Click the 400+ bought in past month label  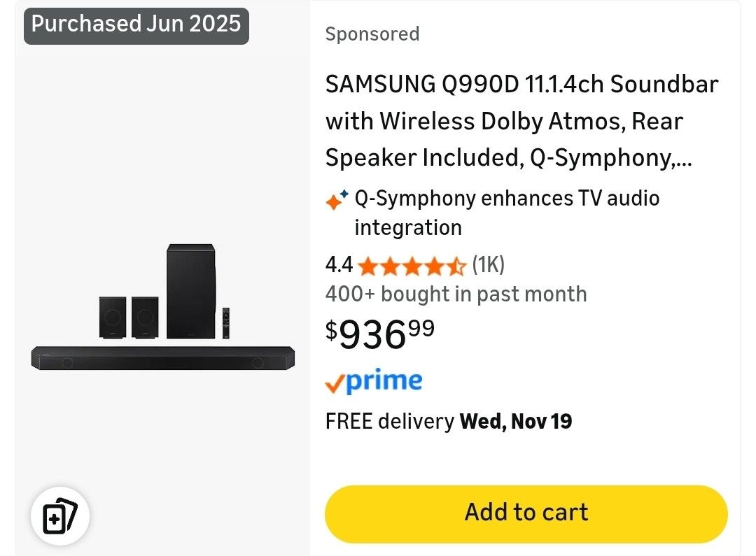point(456,294)
